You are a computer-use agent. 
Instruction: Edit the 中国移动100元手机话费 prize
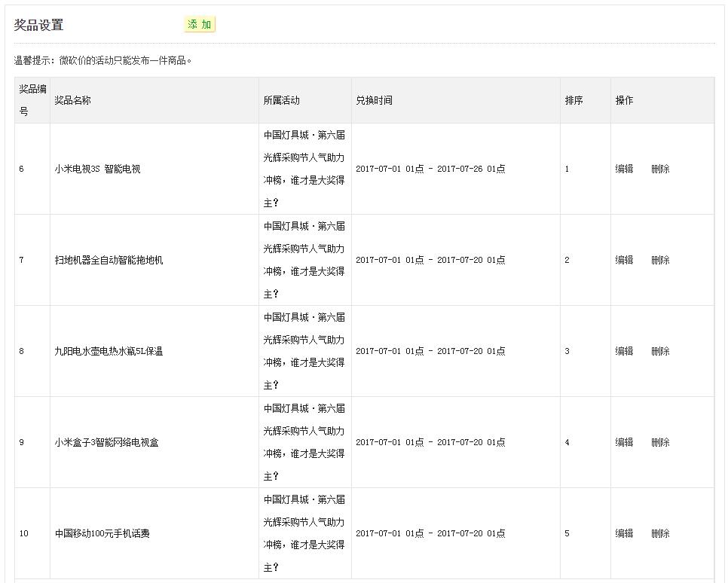624,534
